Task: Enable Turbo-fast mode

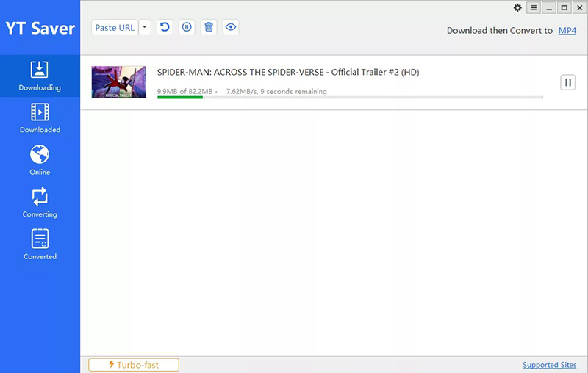Action: tap(134, 365)
